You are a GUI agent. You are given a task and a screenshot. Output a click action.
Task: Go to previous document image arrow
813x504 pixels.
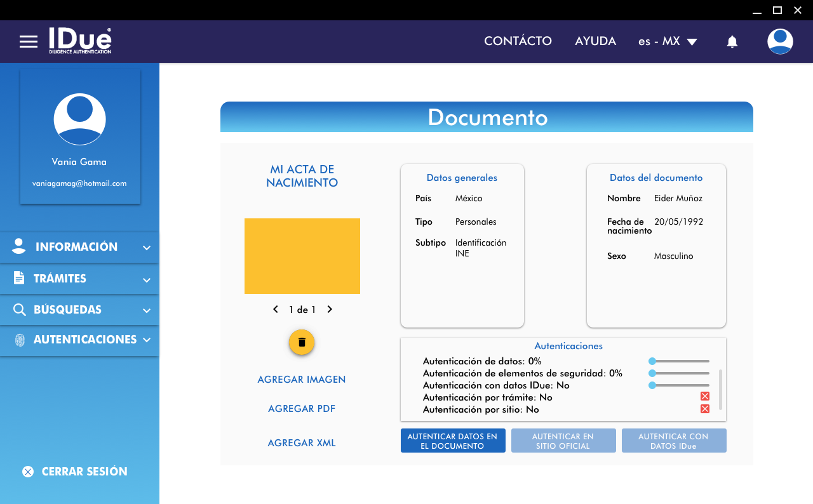[276, 310]
